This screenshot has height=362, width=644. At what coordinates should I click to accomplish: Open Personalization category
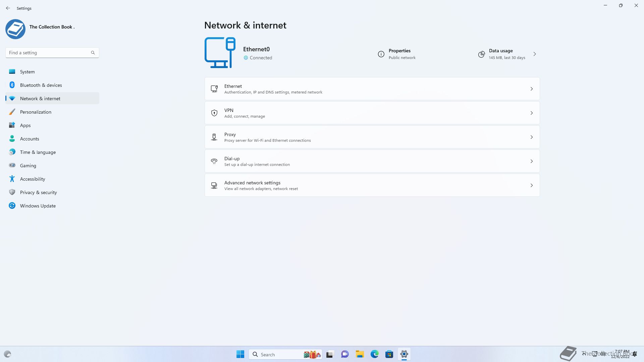coord(52,112)
